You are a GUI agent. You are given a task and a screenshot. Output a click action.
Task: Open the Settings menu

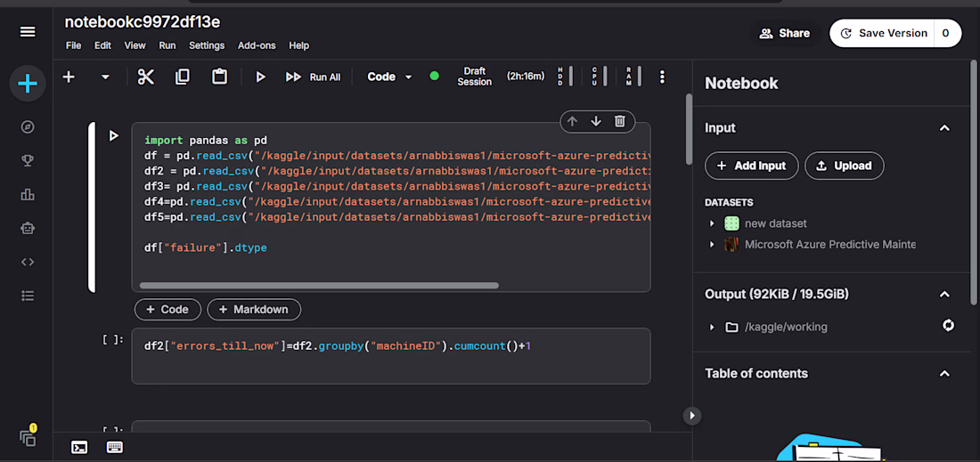[207, 45]
